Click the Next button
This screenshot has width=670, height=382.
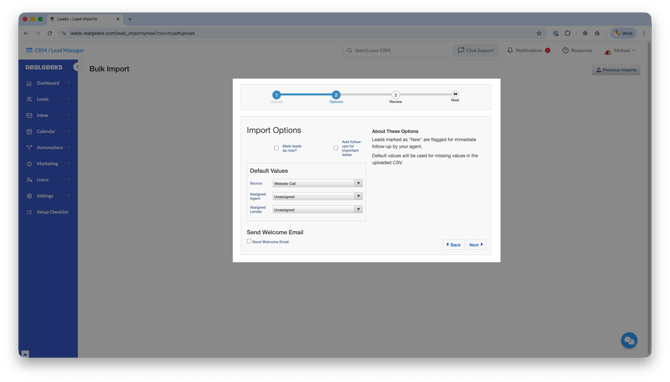click(x=476, y=245)
